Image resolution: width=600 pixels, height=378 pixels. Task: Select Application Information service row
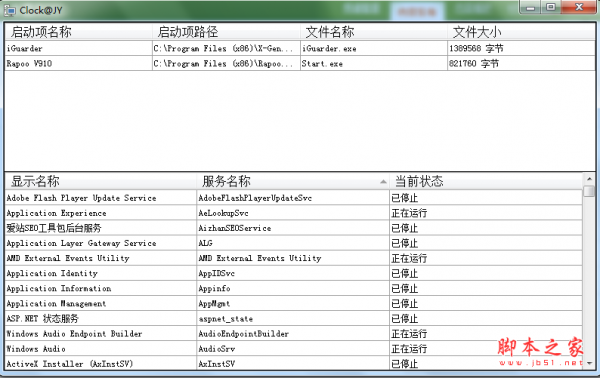(x=293, y=288)
